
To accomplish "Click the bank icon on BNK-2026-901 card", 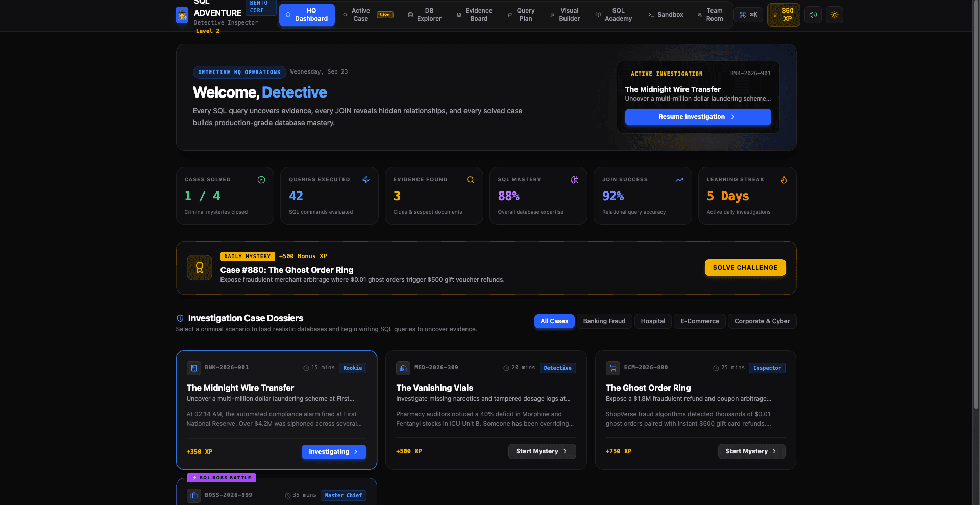I will tap(194, 368).
